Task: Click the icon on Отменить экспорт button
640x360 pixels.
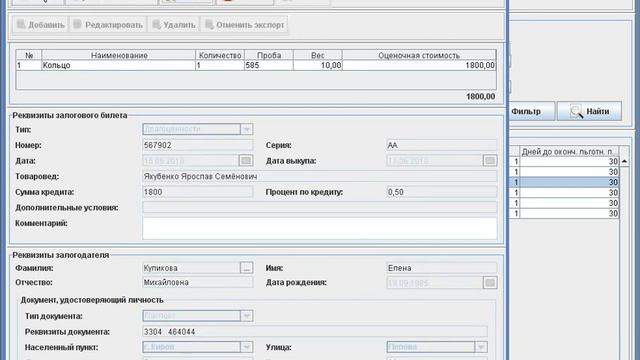Action: (209, 24)
